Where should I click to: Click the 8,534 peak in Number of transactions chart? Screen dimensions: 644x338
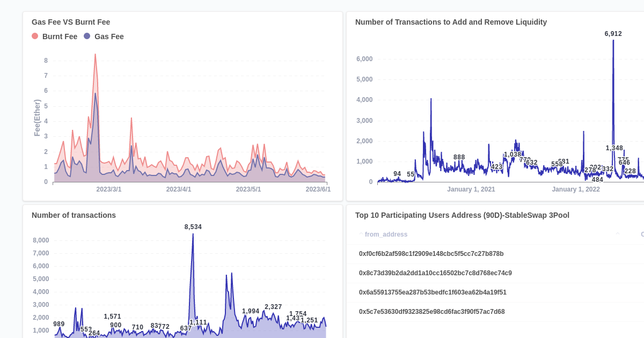[193, 235]
